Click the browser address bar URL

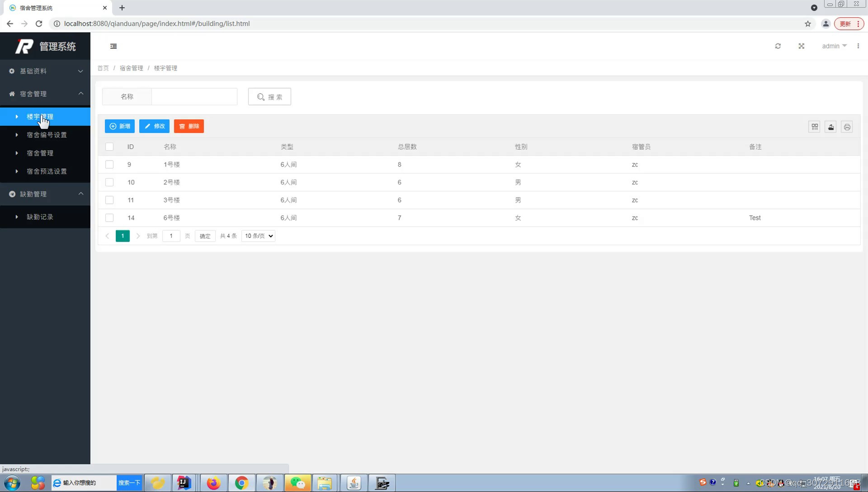tap(157, 24)
